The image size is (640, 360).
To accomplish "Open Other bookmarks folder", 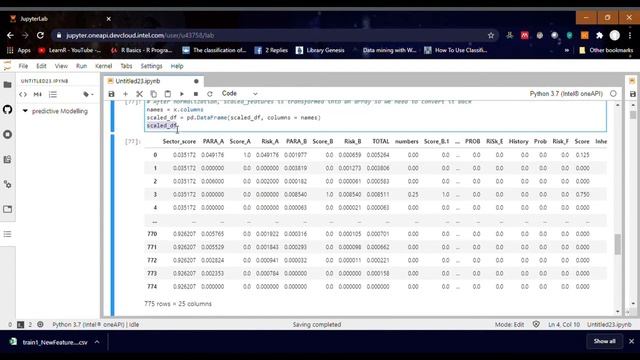I will coord(606,50).
